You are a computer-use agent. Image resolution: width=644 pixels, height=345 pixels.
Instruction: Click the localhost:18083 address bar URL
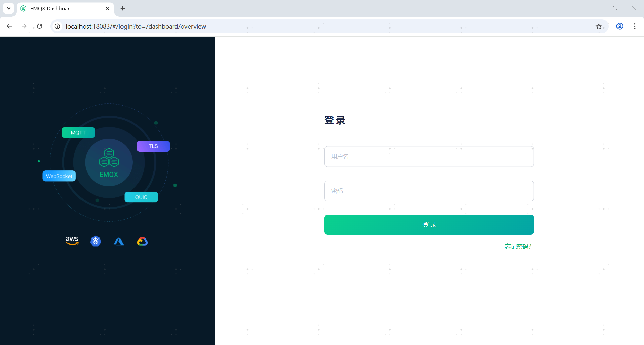click(x=136, y=26)
